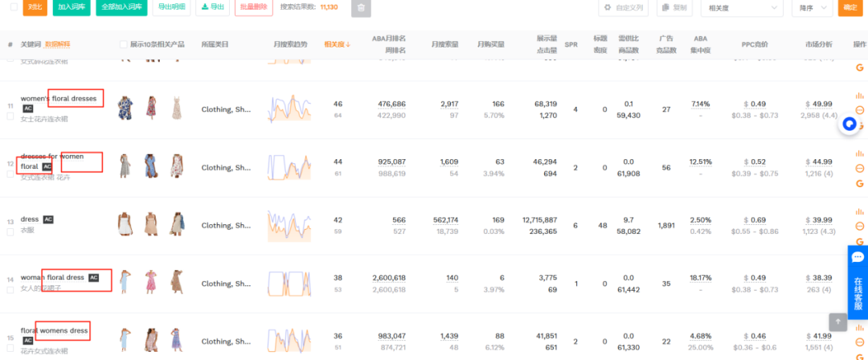
Task: Click the 导出明细 button
Action: [171, 7]
